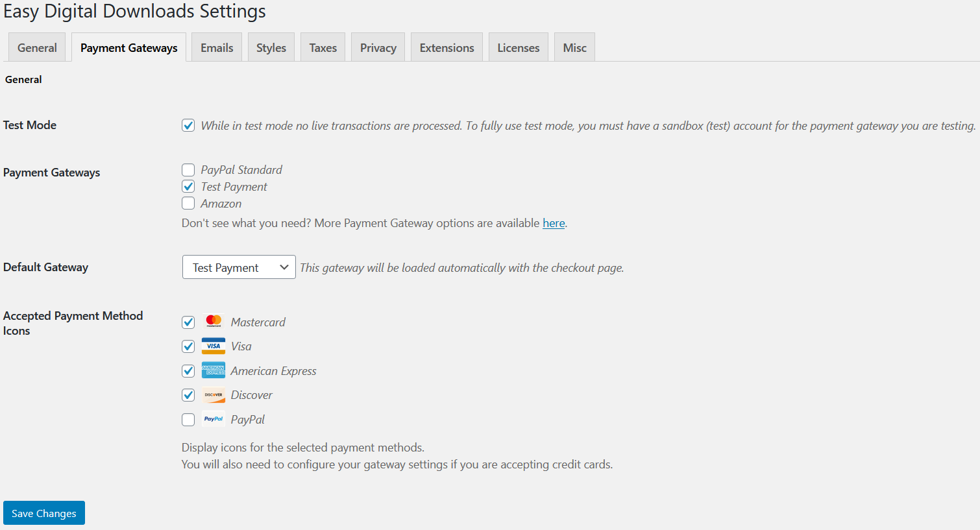Click the 'Discover' label text
The height and width of the screenshot is (530, 980).
point(251,395)
